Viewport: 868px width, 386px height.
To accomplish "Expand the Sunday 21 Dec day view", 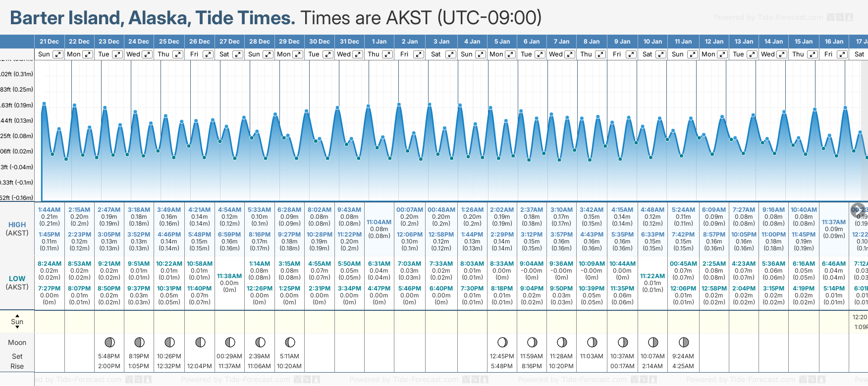I will [58, 54].
